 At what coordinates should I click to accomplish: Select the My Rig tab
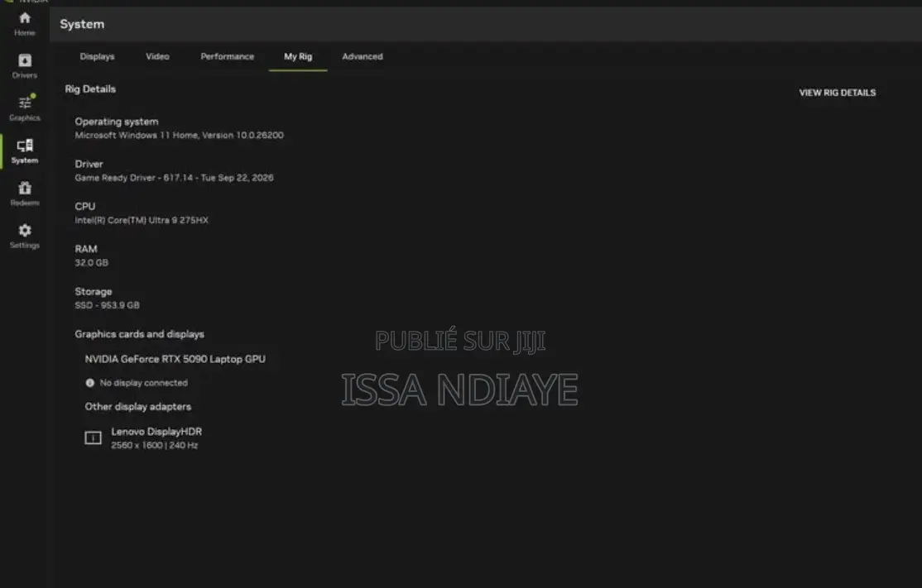[x=298, y=56]
